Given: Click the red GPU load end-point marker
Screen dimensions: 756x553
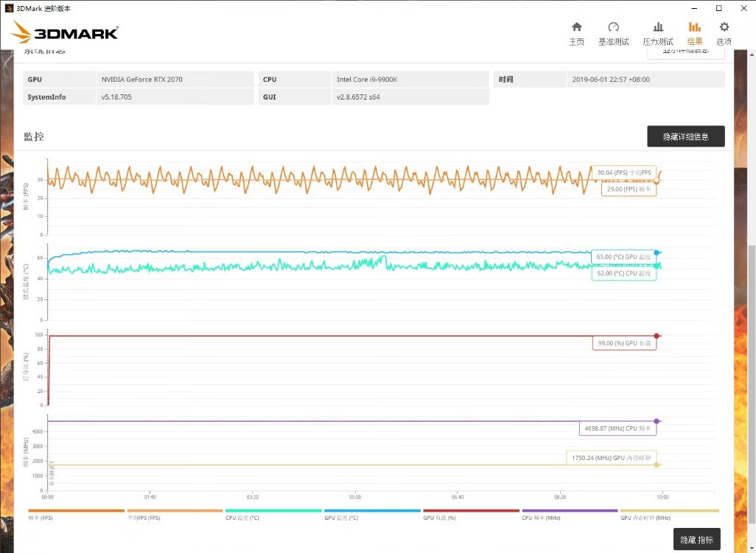Looking at the screenshot, I should click(657, 335).
